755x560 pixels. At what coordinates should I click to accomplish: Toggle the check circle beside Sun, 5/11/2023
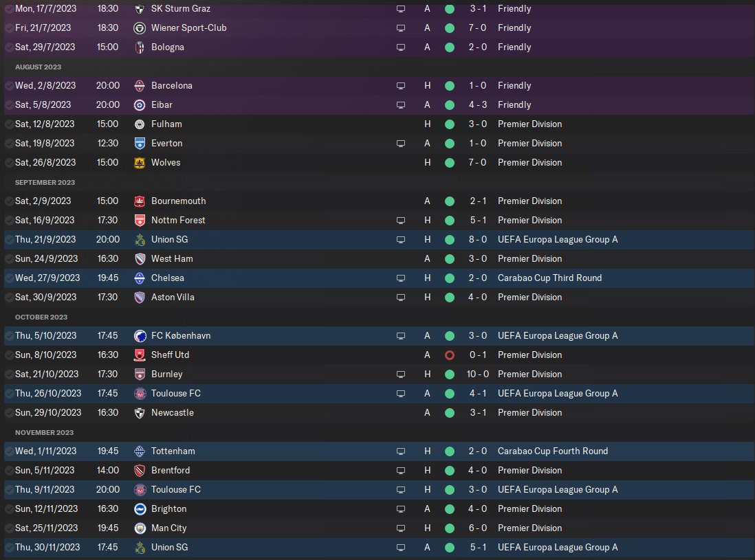(x=9, y=471)
